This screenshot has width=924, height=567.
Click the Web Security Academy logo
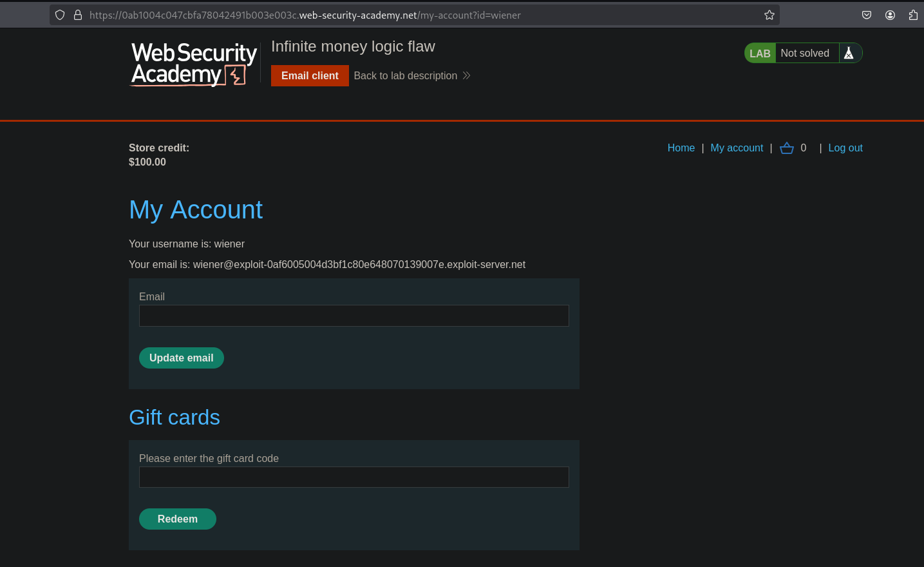pyautogui.click(x=194, y=63)
